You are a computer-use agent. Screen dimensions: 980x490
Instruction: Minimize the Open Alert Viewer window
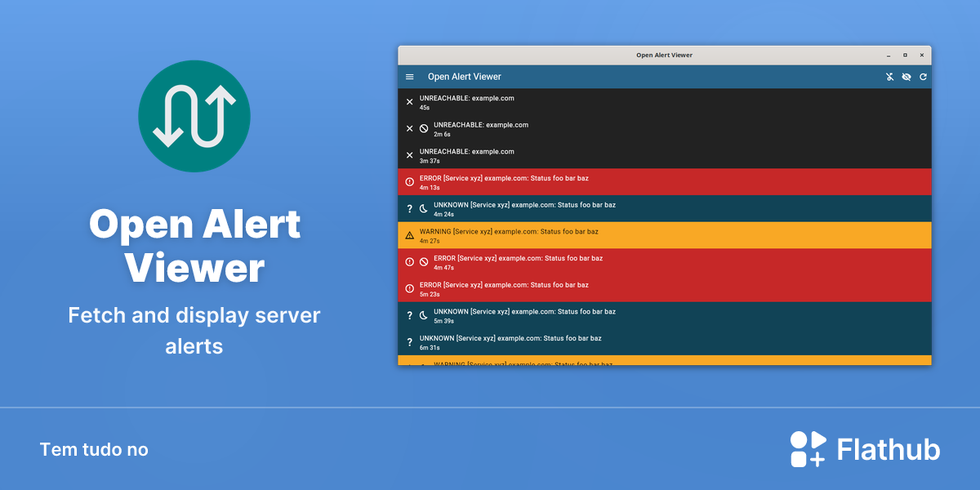(889, 56)
